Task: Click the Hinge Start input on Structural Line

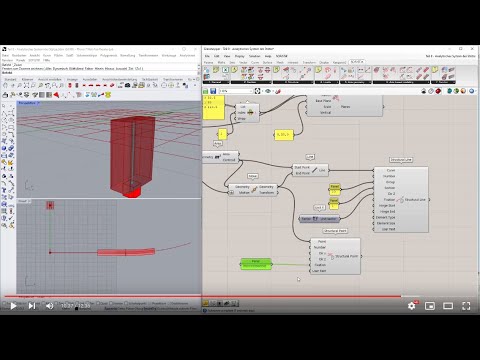Action: point(387,206)
